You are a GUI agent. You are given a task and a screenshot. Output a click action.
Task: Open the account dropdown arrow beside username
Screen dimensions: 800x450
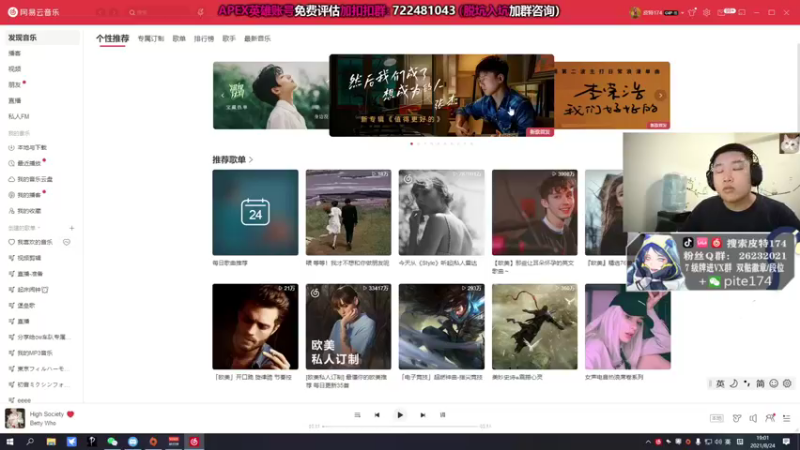pyautogui.click(x=682, y=13)
